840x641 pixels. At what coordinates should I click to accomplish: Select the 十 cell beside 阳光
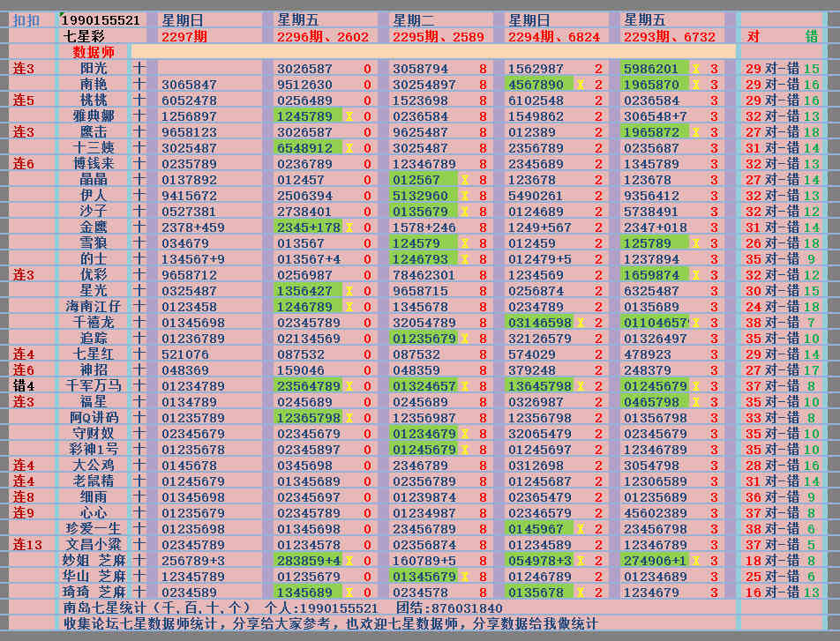click(x=139, y=69)
